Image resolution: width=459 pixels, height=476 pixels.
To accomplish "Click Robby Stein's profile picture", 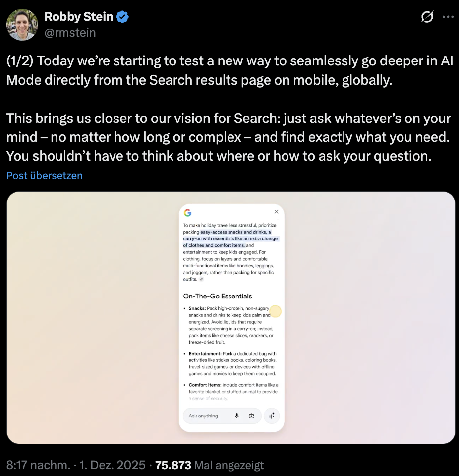I will point(22,24).
